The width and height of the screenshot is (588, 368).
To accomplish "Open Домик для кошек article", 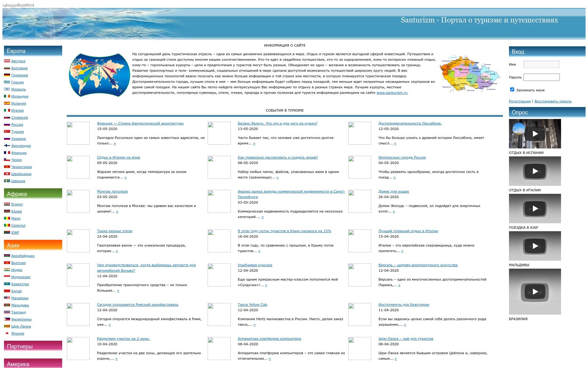I will 394,191.
